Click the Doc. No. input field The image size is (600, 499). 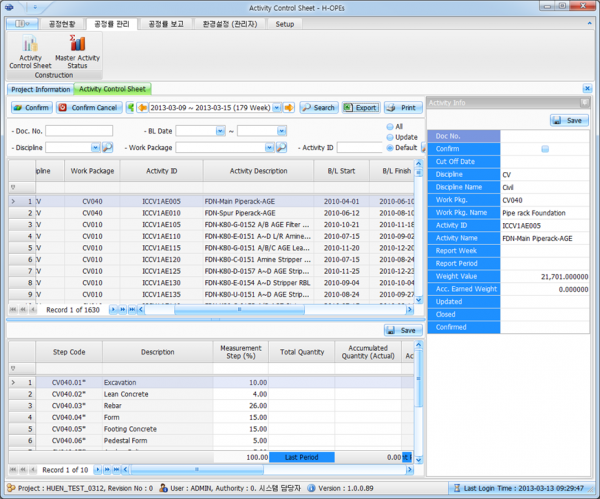(x=78, y=130)
